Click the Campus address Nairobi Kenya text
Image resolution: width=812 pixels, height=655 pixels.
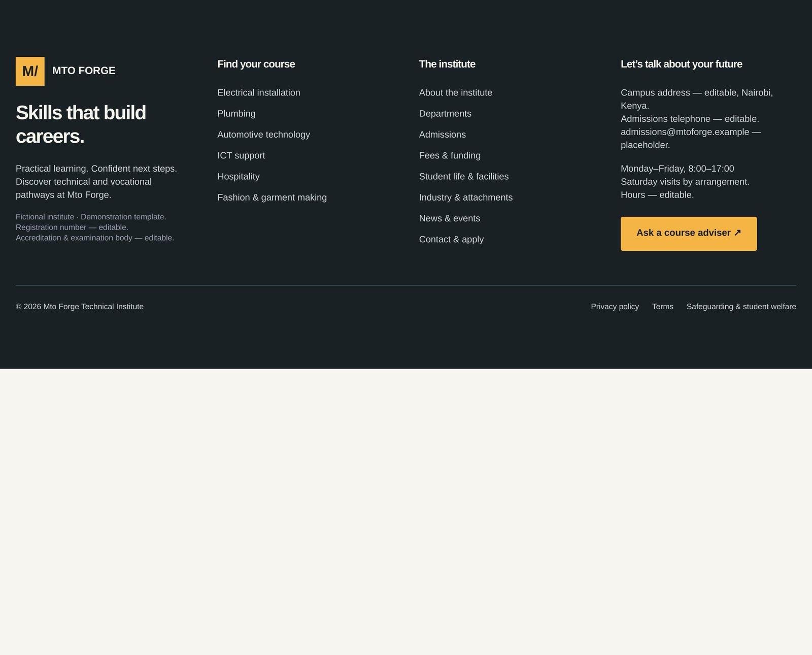click(x=696, y=99)
